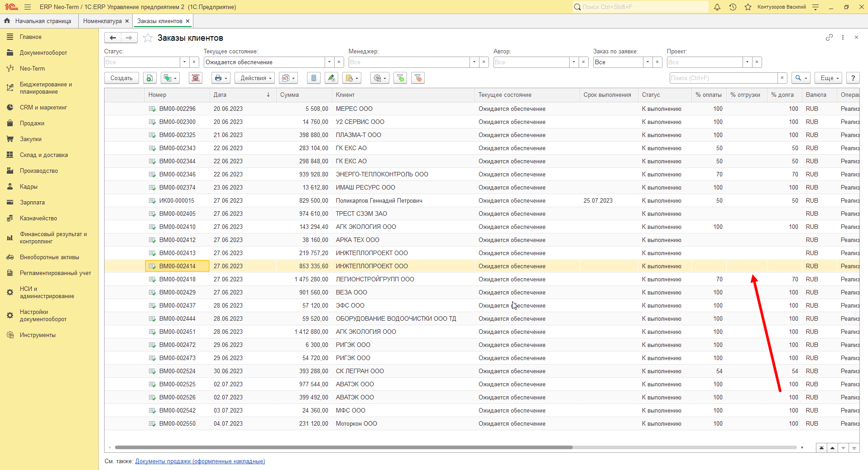This screenshot has width=868, height=470.
Task: Click the reports icon dropdown
Action: tap(288, 78)
